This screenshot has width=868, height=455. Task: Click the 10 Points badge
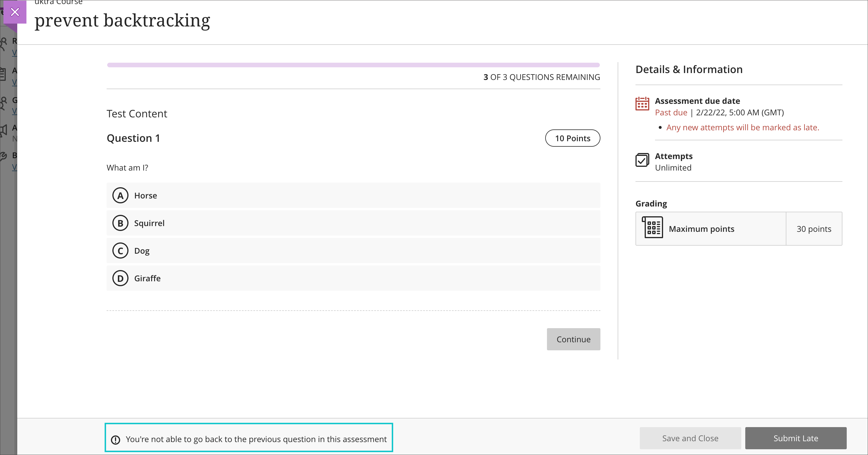[573, 138]
